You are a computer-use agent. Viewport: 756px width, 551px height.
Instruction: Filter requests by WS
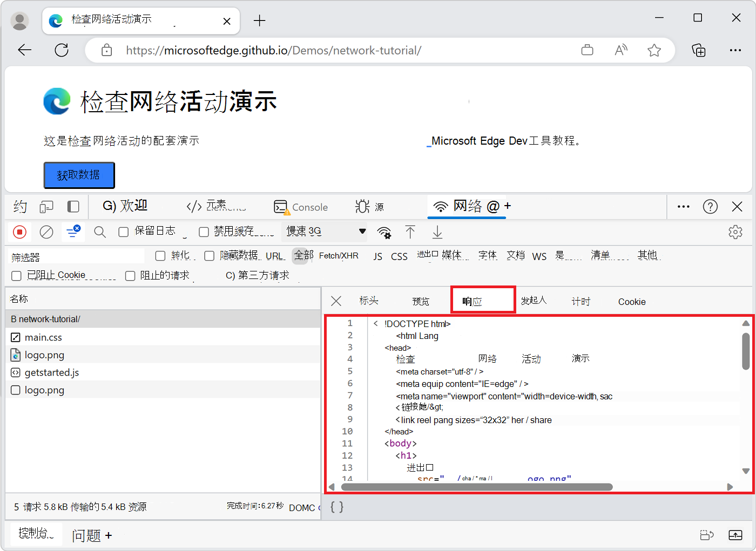click(539, 256)
